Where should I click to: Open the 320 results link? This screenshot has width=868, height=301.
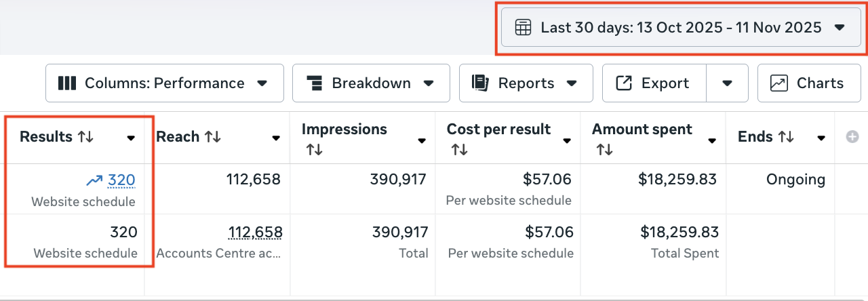coord(122,180)
